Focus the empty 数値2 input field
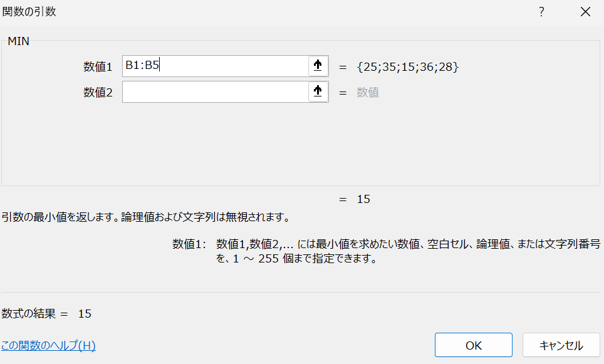604x364 pixels. (x=214, y=92)
